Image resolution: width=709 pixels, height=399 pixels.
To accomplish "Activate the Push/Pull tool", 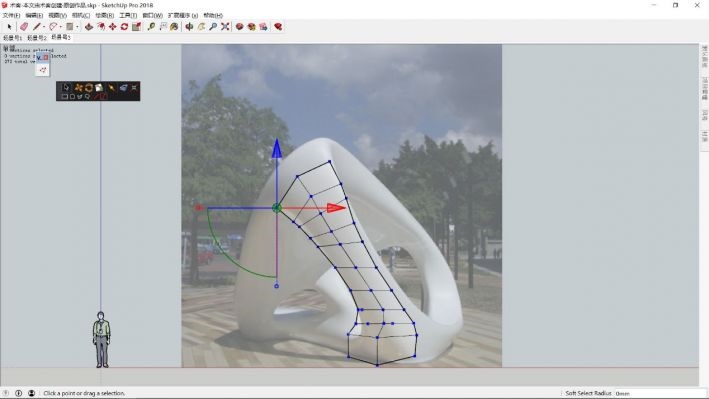I will (89, 27).
